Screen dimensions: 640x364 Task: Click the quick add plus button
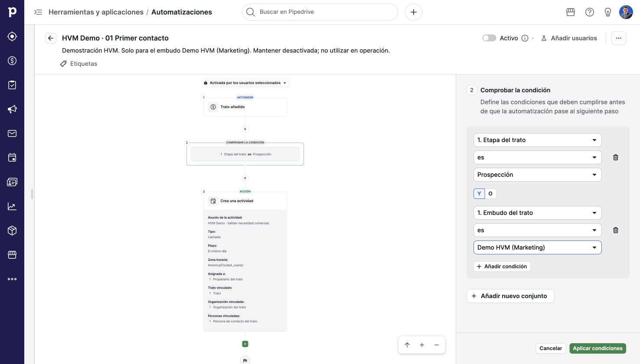tap(414, 12)
